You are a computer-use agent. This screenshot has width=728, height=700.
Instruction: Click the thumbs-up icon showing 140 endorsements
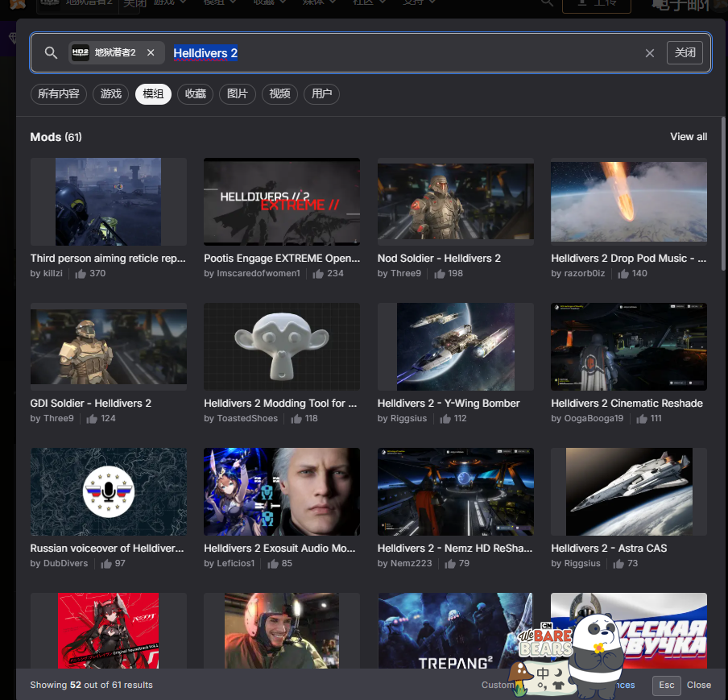pyautogui.click(x=623, y=274)
